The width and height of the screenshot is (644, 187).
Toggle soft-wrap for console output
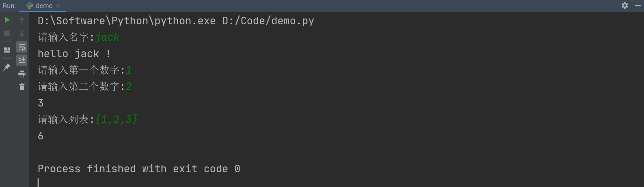point(22,47)
